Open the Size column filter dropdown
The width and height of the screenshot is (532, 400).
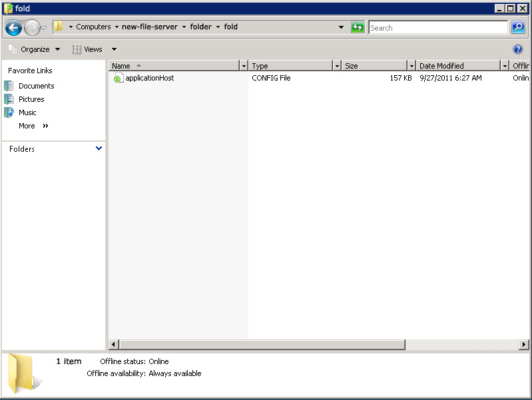click(x=411, y=65)
